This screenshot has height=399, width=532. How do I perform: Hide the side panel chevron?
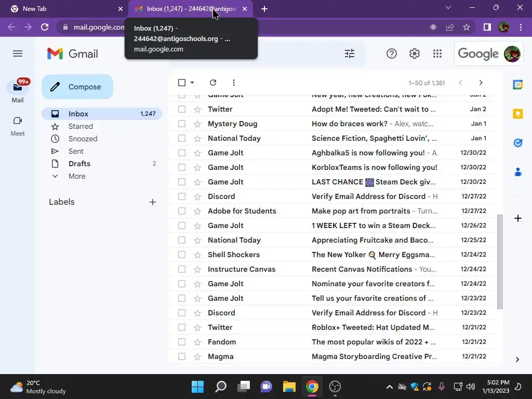tap(517, 360)
